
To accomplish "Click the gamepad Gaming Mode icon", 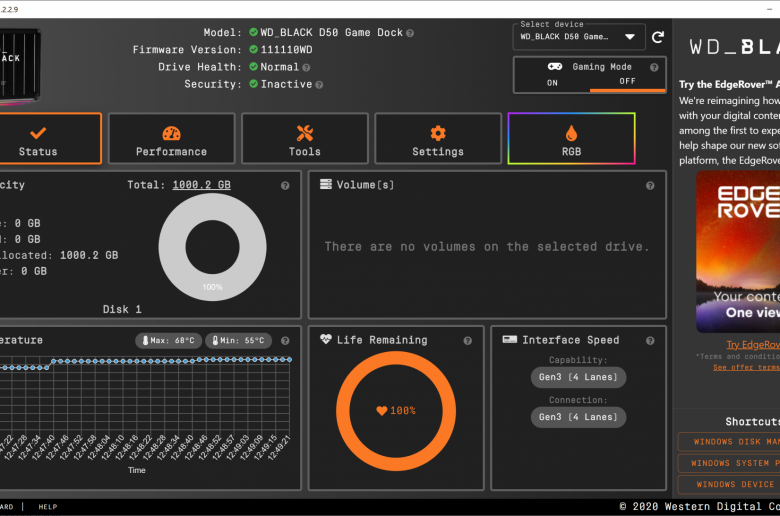I will point(555,67).
